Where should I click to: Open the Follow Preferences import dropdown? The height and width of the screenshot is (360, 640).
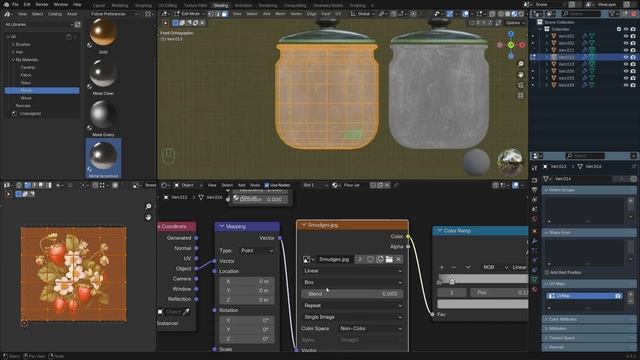pos(114,14)
